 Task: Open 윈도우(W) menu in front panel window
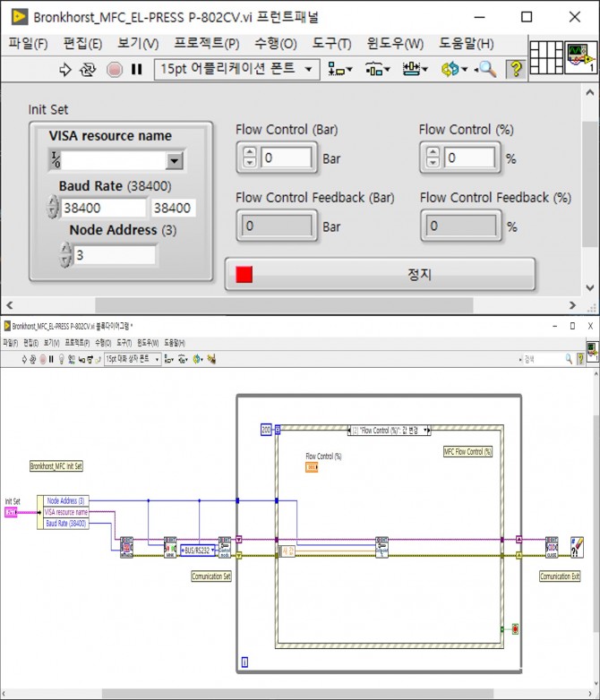click(x=395, y=44)
